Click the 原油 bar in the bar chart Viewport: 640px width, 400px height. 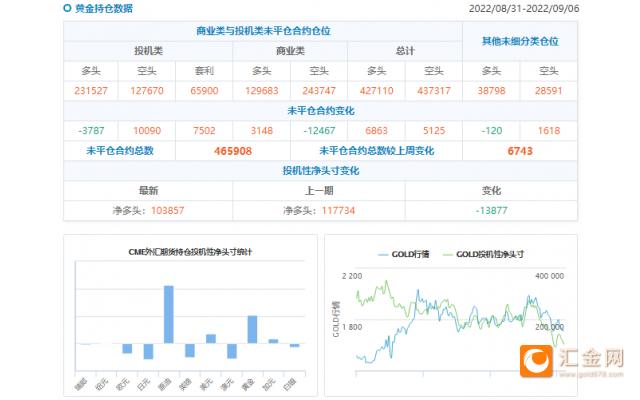pos(169,314)
